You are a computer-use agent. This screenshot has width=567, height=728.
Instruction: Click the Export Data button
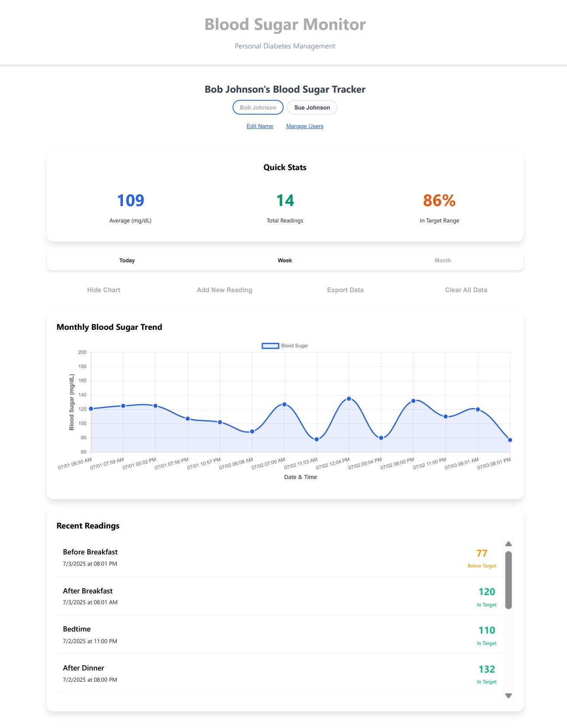tap(345, 290)
